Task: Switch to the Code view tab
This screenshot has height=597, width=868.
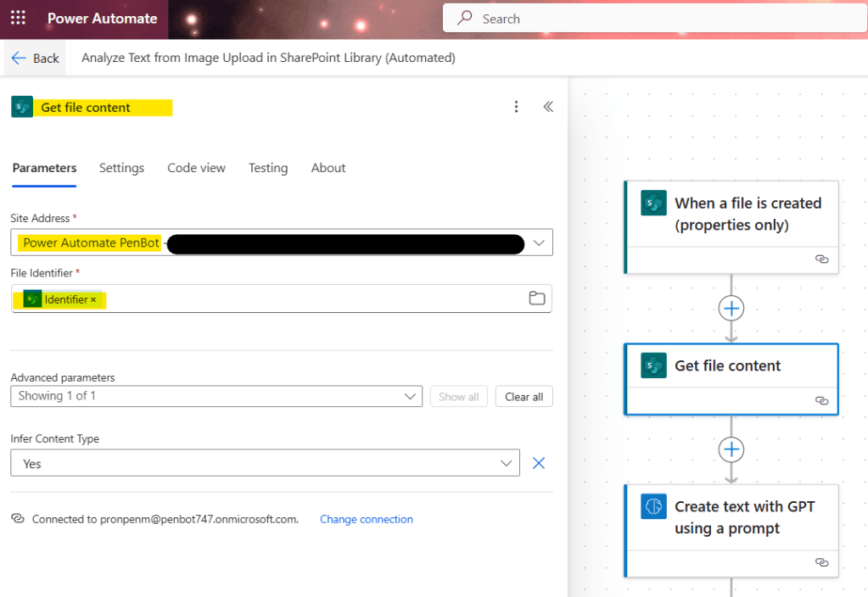Action: coord(196,168)
